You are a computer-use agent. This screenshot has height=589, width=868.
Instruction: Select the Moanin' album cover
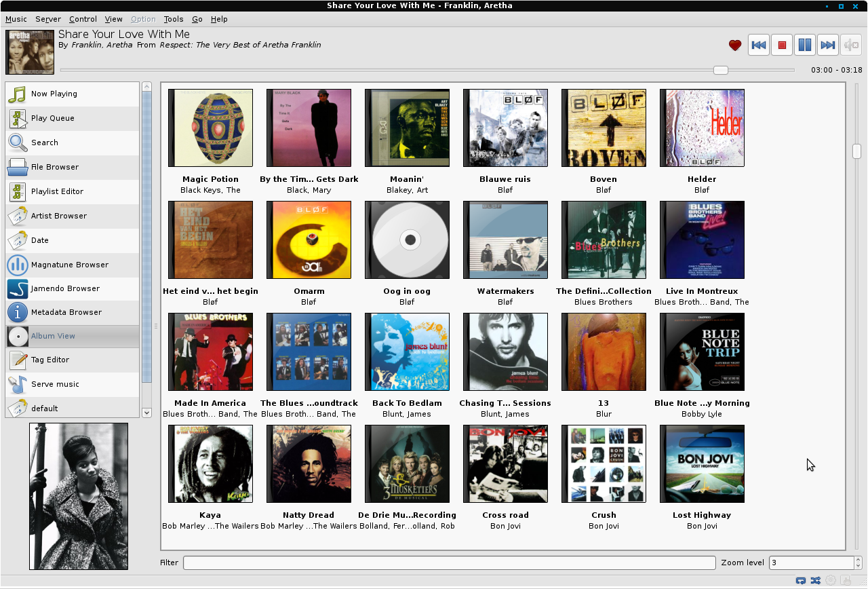pyautogui.click(x=407, y=128)
